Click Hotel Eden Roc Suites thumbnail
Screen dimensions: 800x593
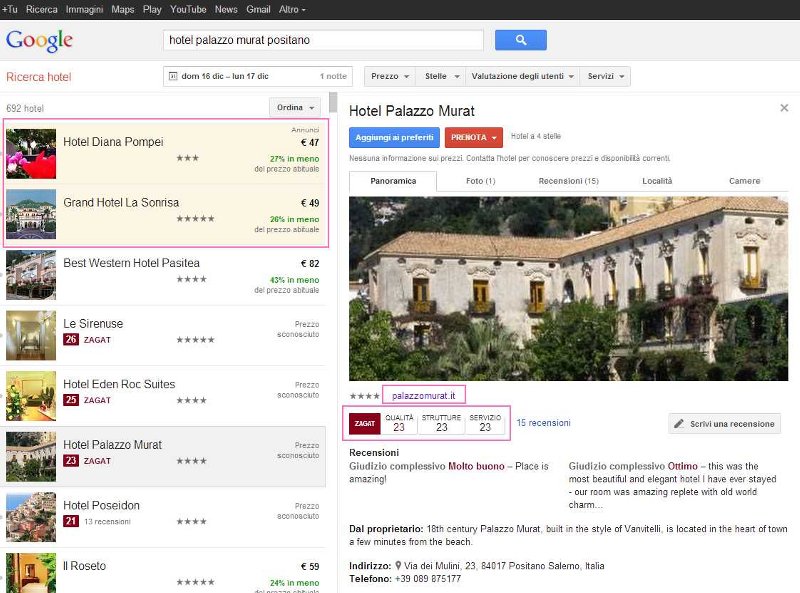click(31, 396)
